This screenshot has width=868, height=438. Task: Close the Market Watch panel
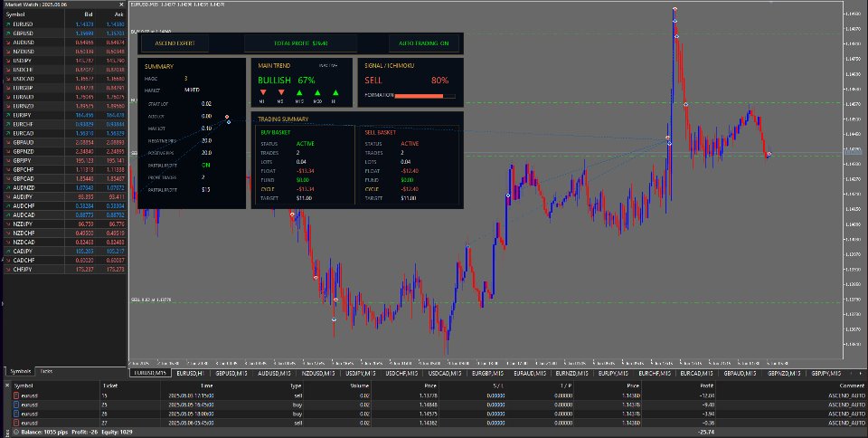click(x=121, y=5)
